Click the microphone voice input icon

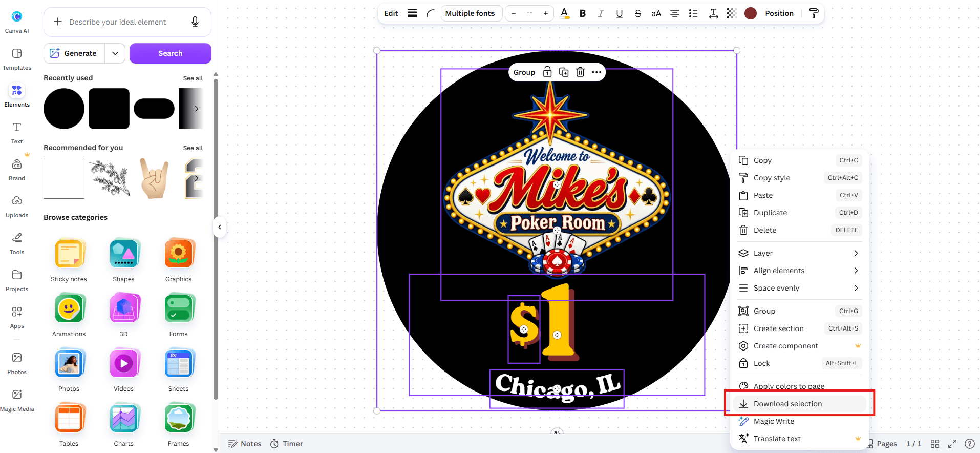(x=195, y=22)
